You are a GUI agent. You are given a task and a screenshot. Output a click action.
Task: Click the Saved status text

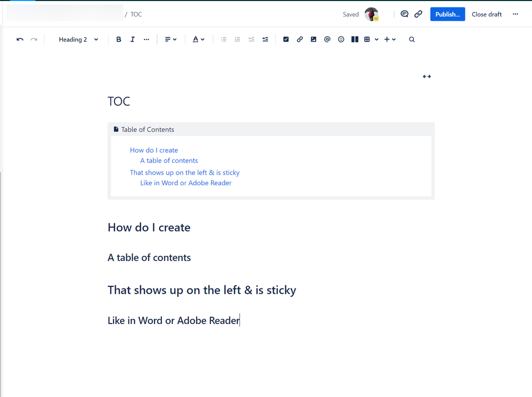(x=350, y=14)
